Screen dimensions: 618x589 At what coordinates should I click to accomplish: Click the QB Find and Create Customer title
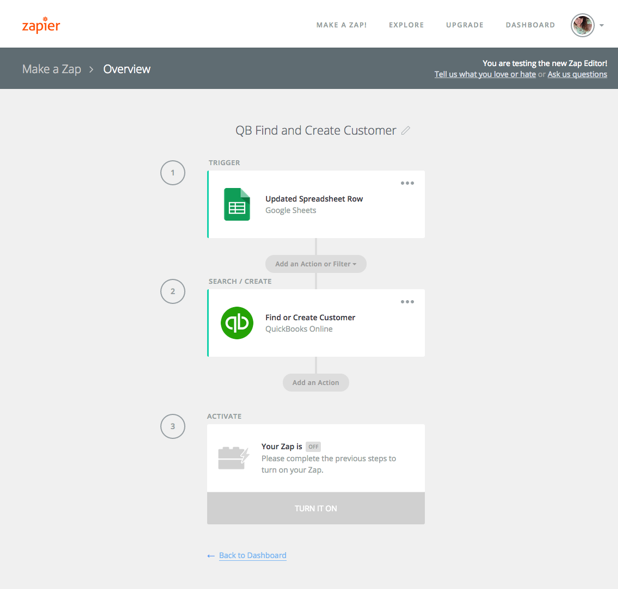tap(316, 130)
